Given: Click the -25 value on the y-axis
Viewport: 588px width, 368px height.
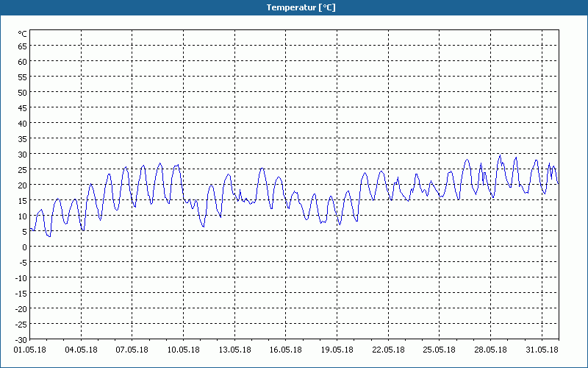Looking at the screenshot, I should [21, 325].
